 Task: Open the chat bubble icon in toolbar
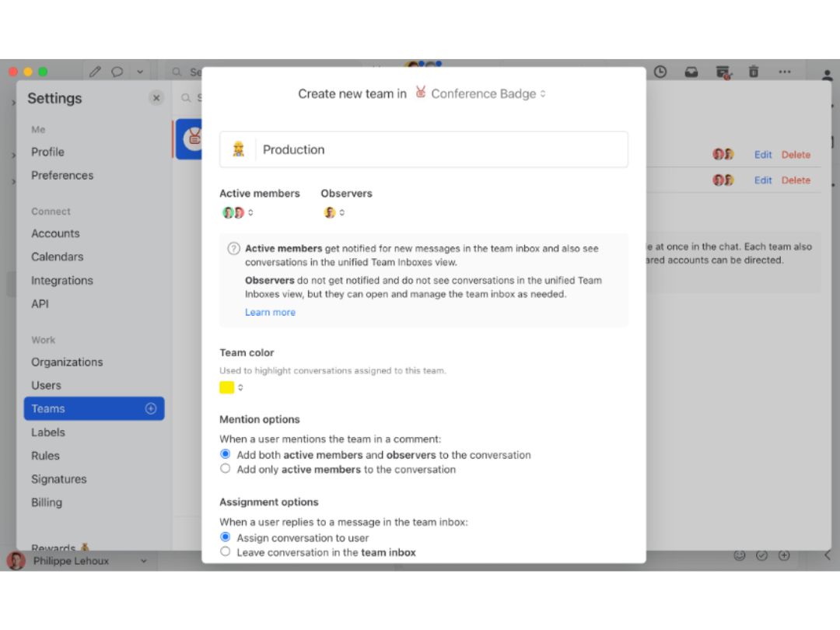117,72
